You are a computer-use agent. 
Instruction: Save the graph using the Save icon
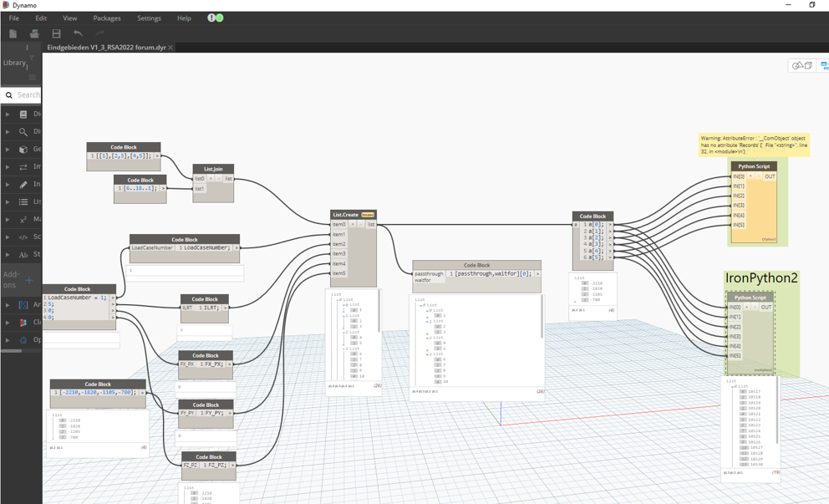pyautogui.click(x=56, y=33)
